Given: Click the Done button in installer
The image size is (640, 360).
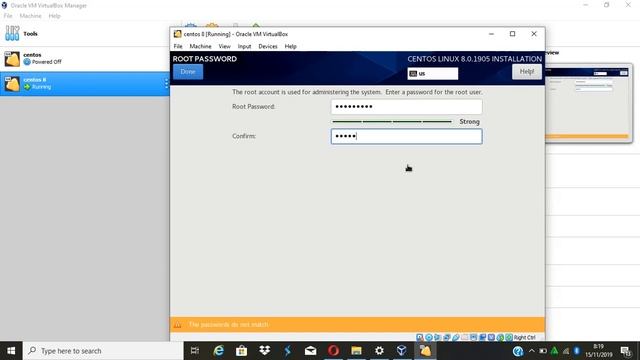Looking at the screenshot, I should 188,72.
